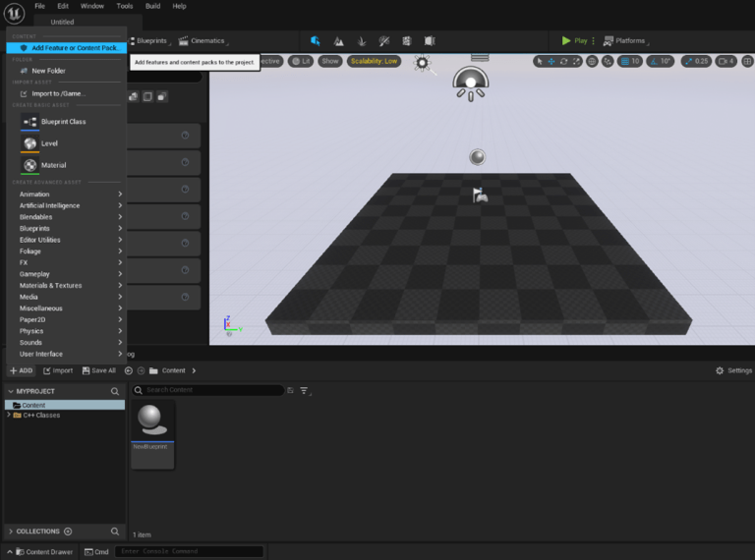Create a new Level asset
Screen dimensions: 755x560
pyautogui.click(x=67, y=143)
